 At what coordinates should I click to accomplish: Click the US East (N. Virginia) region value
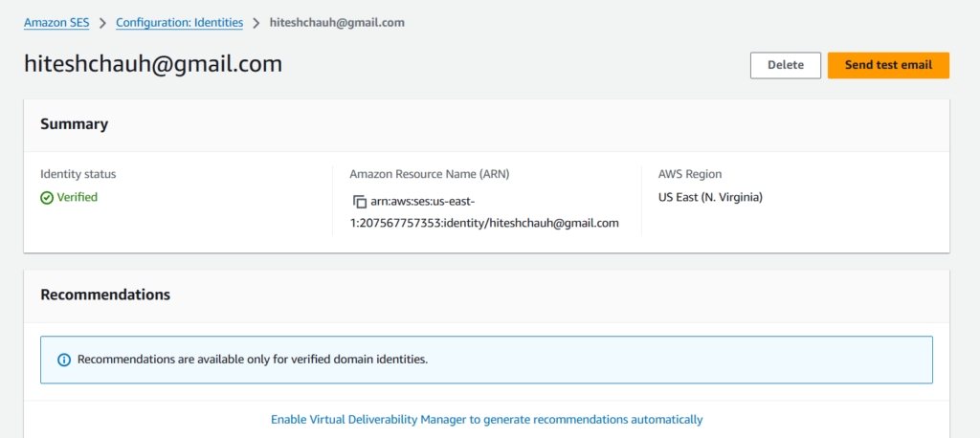click(x=710, y=198)
